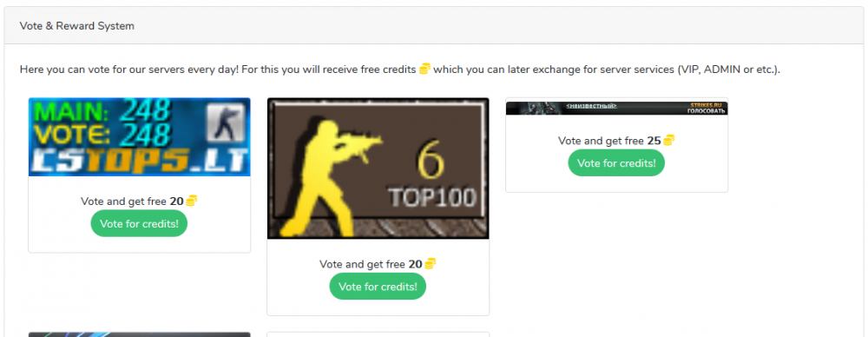This screenshot has width=868, height=337.
Task: Click the Counter-Strike icon in the CSTOPS.LT banner
Action: [x=224, y=123]
